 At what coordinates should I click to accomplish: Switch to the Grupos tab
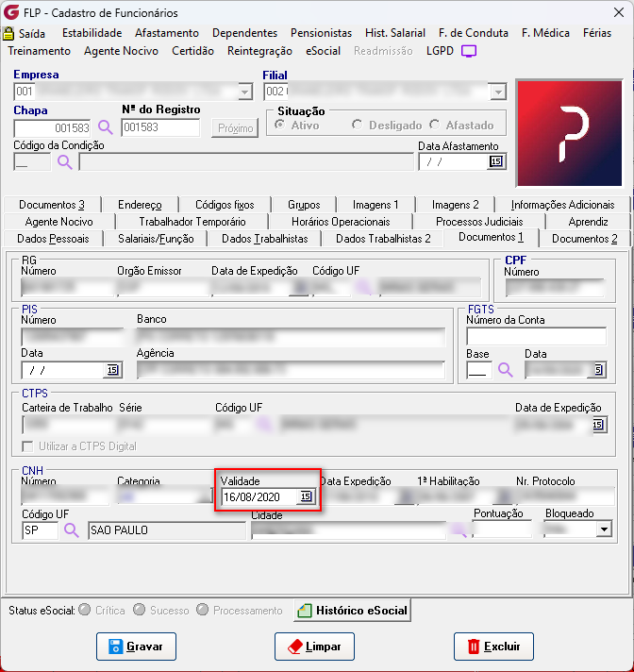[x=304, y=205]
